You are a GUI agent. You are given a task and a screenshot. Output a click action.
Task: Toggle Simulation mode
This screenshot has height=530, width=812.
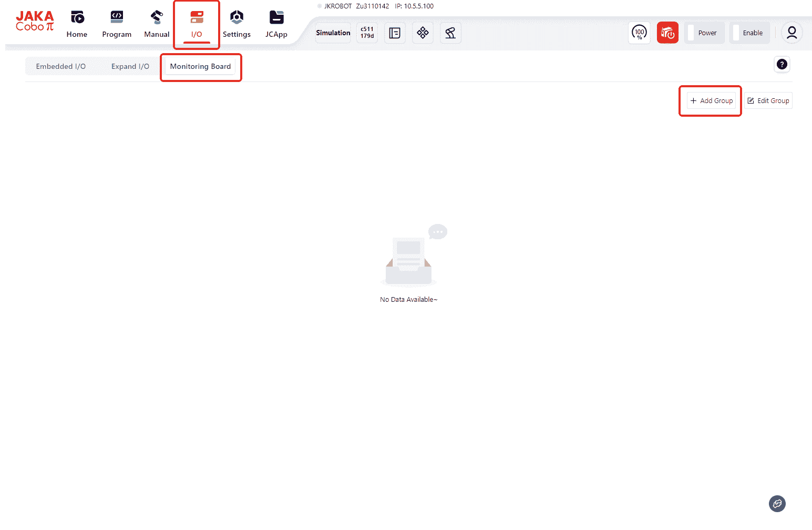point(333,33)
